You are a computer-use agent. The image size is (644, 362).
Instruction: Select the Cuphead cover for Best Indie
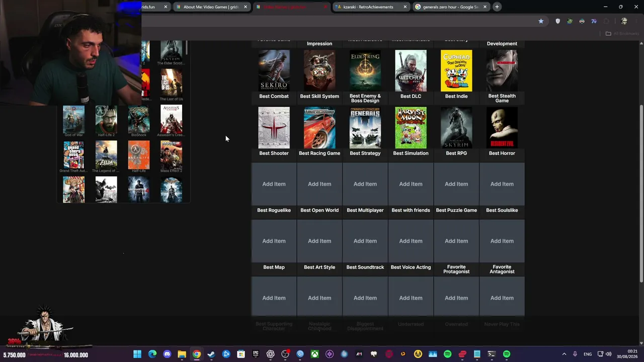(x=456, y=70)
